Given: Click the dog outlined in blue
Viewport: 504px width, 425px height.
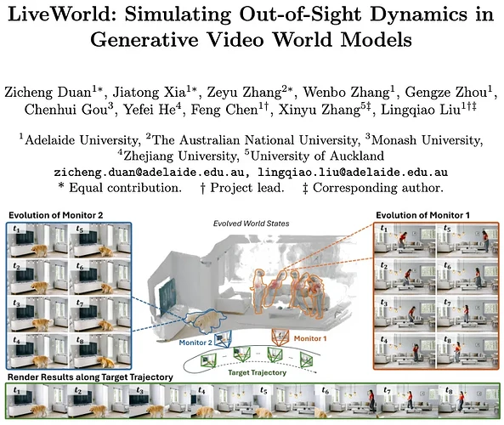Looking at the screenshot, I should pos(206,320).
